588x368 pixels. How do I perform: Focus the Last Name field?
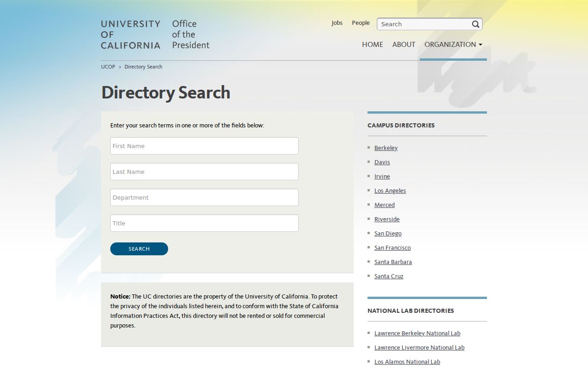coord(204,172)
